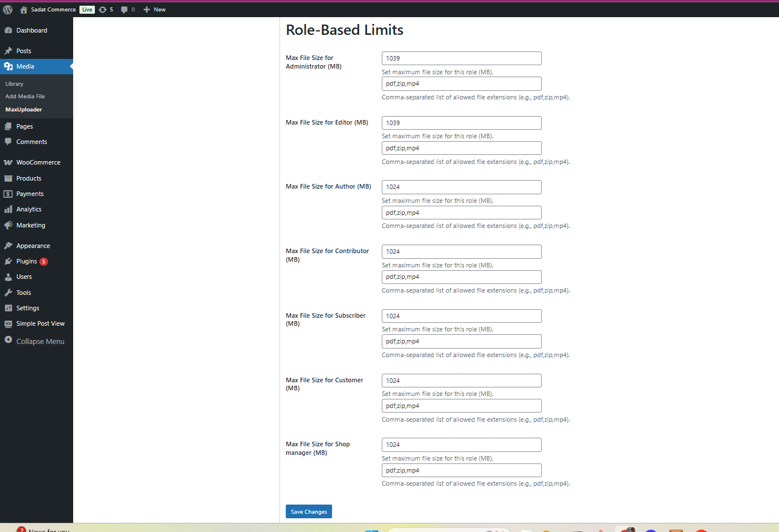779x532 pixels.
Task: Click the Save Changes button
Action: pyautogui.click(x=309, y=511)
